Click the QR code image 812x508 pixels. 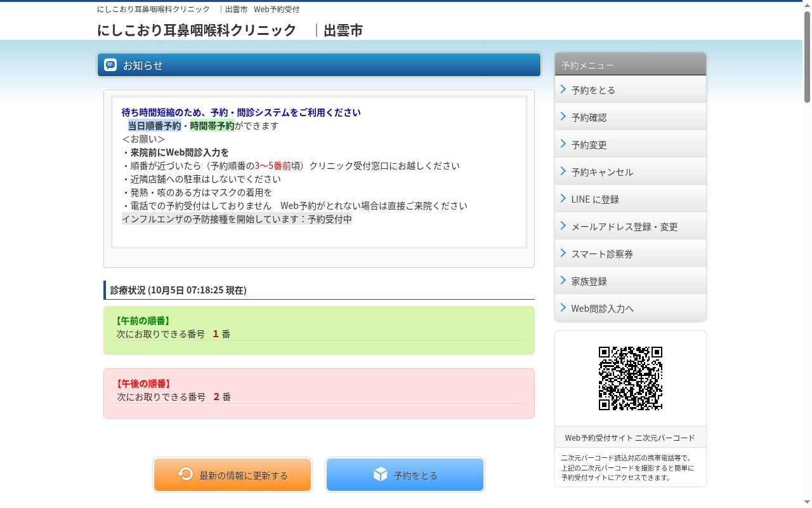tap(631, 378)
